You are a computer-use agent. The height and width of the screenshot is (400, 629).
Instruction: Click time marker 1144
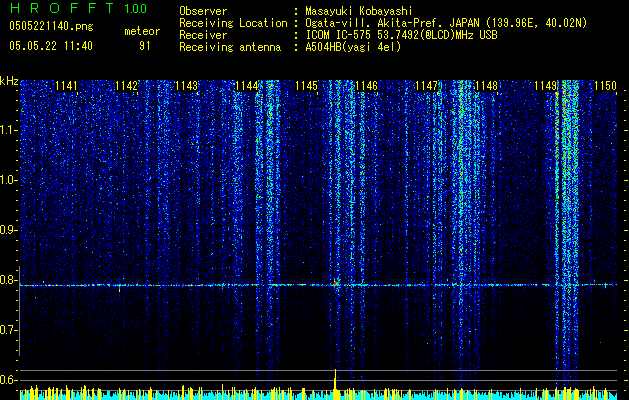(x=247, y=86)
